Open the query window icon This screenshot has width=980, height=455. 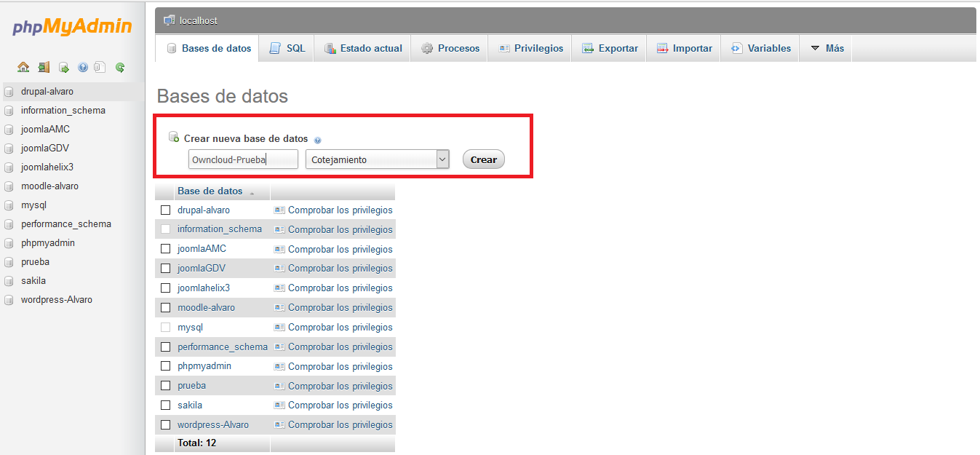[x=64, y=68]
